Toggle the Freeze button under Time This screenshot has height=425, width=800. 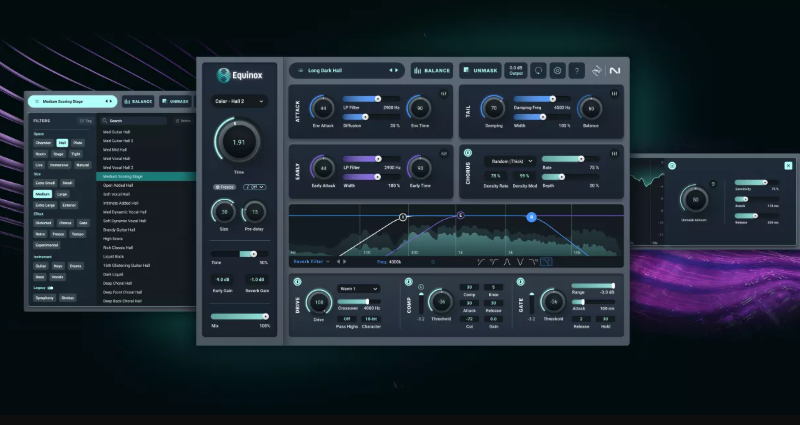pyautogui.click(x=225, y=187)
